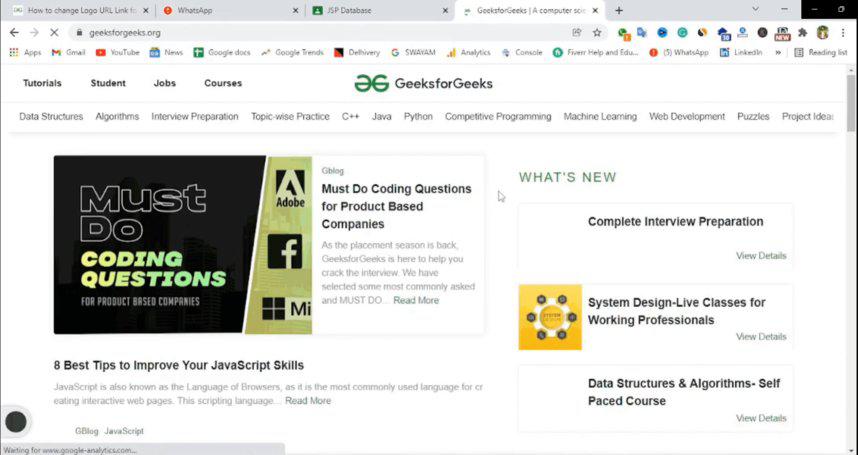
Task: Click the dark round button at the bottom left
Action: [15, 422]
